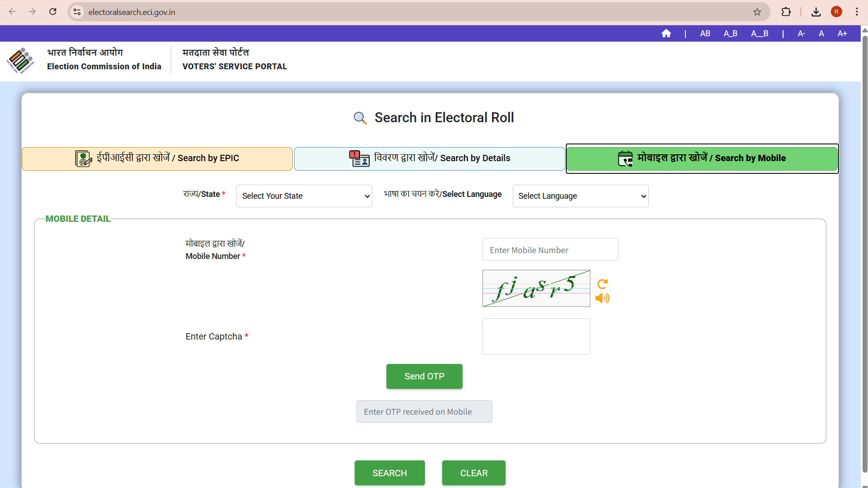Click the home icon in top bar
Screen dimensions: 868x488
(x=666, y=33)
